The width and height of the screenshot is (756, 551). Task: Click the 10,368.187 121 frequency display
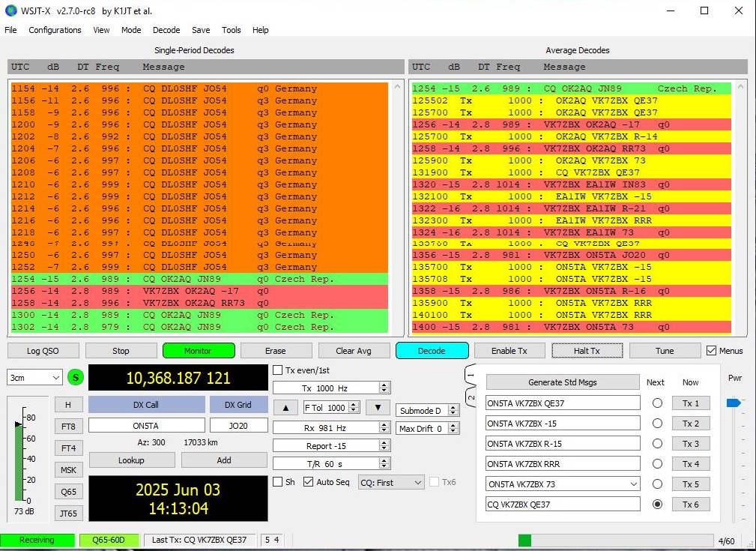pos(178,378)
